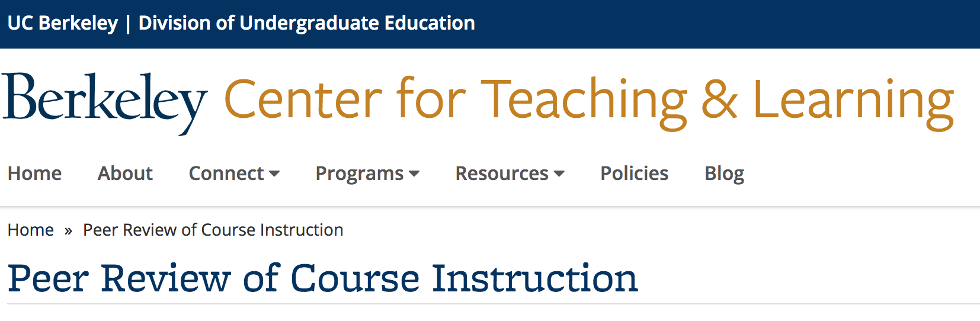Click the large Peer Review of Course Instruction heading
This screenshot has width=980, height=321.
coord(323,278)
